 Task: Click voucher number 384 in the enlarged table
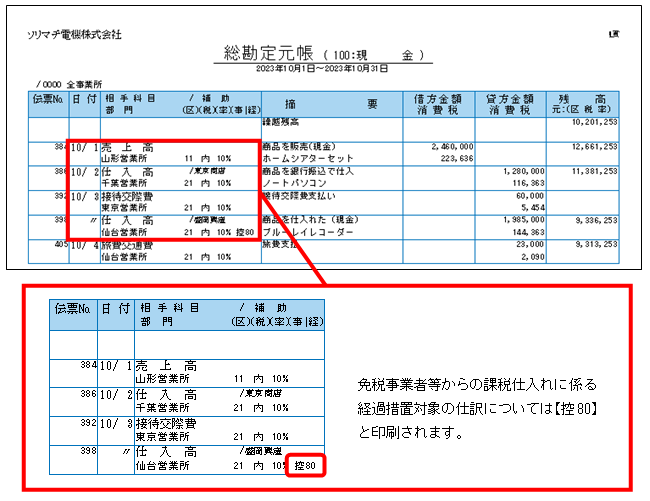88,365
